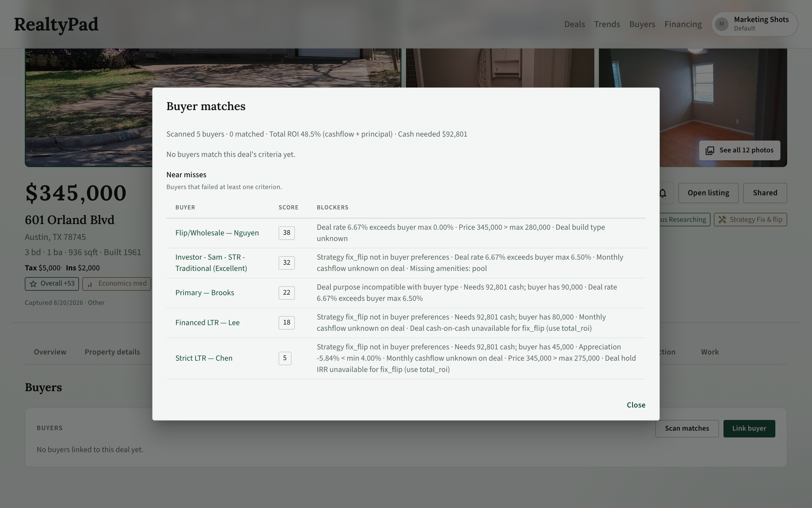
Task: Open the Flip/Wholesale — Nguyen buyer link
Action: 217,233
